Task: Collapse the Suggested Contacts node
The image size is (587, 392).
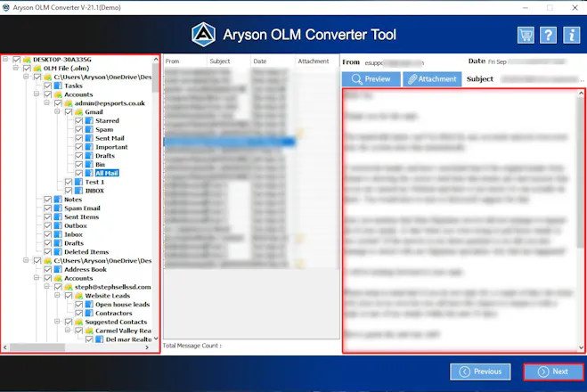Action: (57, 322)
